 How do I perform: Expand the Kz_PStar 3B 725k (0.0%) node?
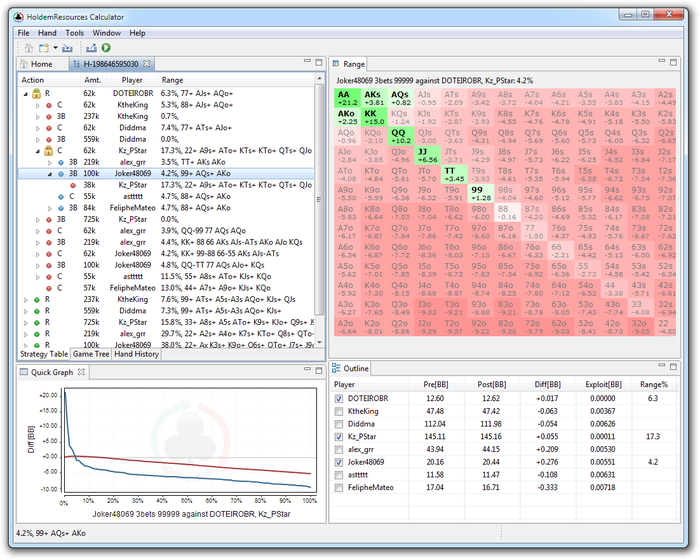pos(38,219)
